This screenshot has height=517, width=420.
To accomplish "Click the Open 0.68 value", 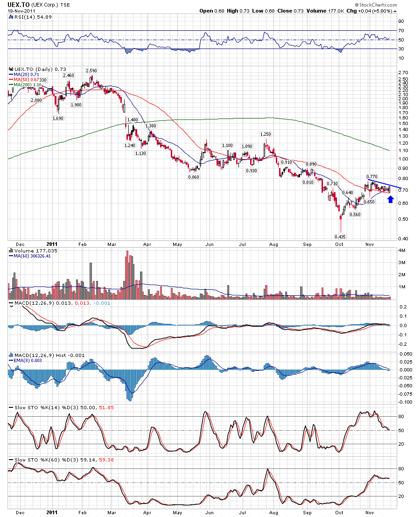I will coord(212,11).
